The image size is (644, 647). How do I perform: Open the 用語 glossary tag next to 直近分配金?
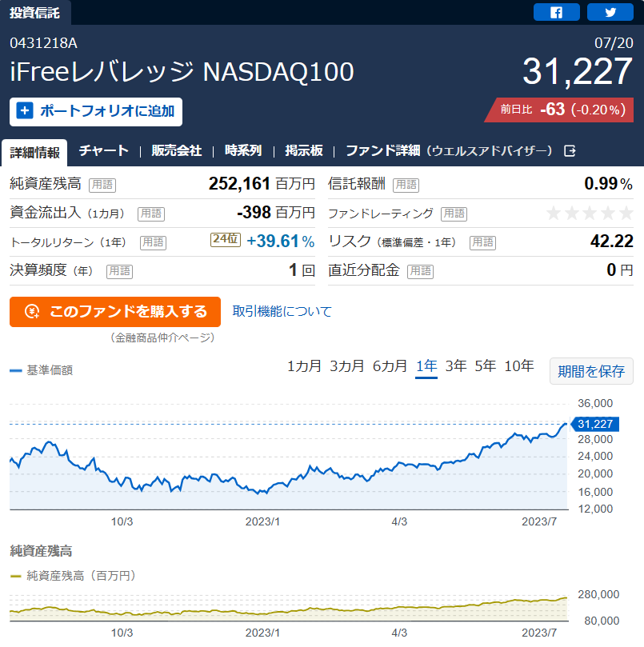pos(420,271)
